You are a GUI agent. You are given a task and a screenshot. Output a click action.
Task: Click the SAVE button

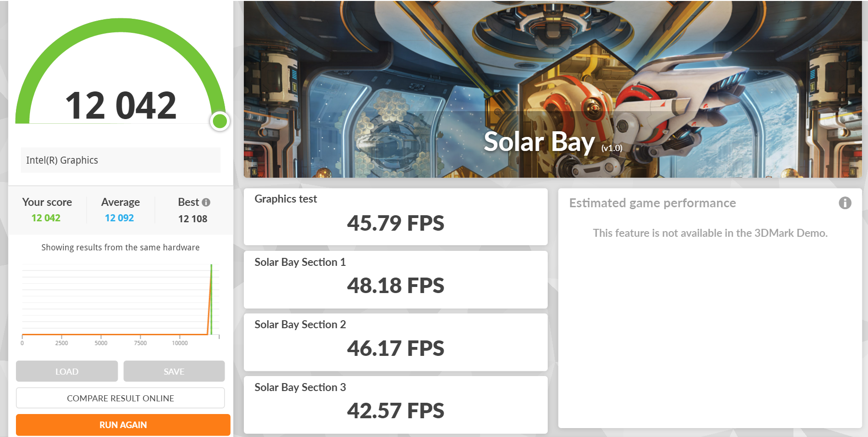174,371
